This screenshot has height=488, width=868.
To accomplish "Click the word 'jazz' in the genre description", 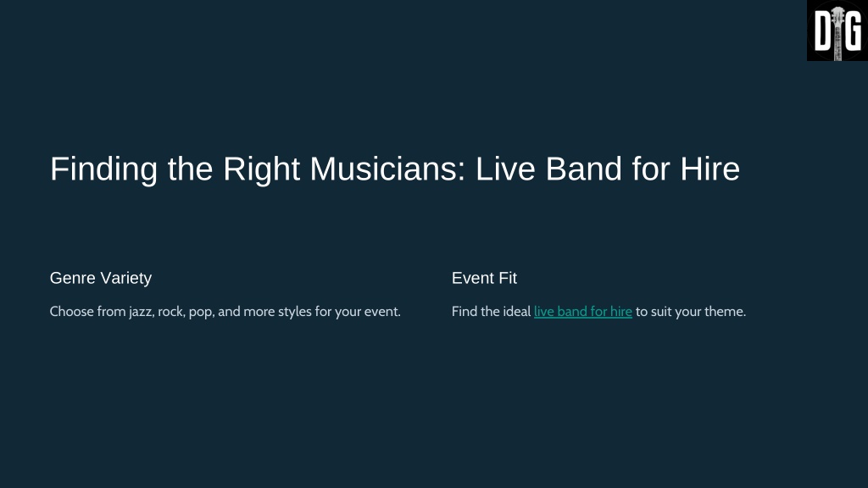I will pos(141,312).
